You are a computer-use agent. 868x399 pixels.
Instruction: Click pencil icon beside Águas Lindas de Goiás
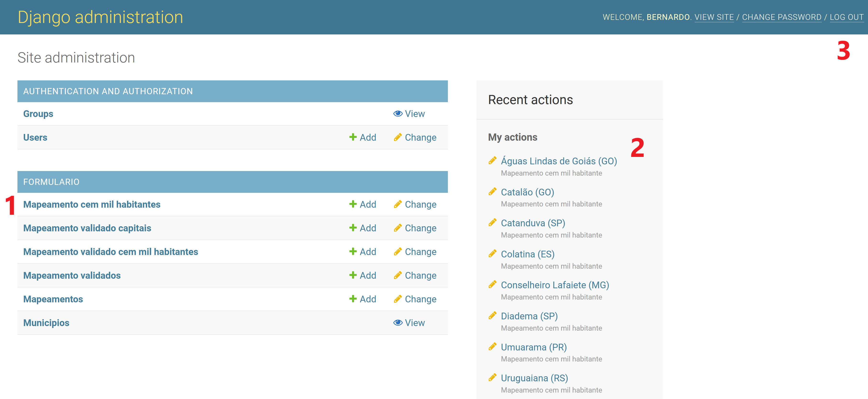point(492,161)
